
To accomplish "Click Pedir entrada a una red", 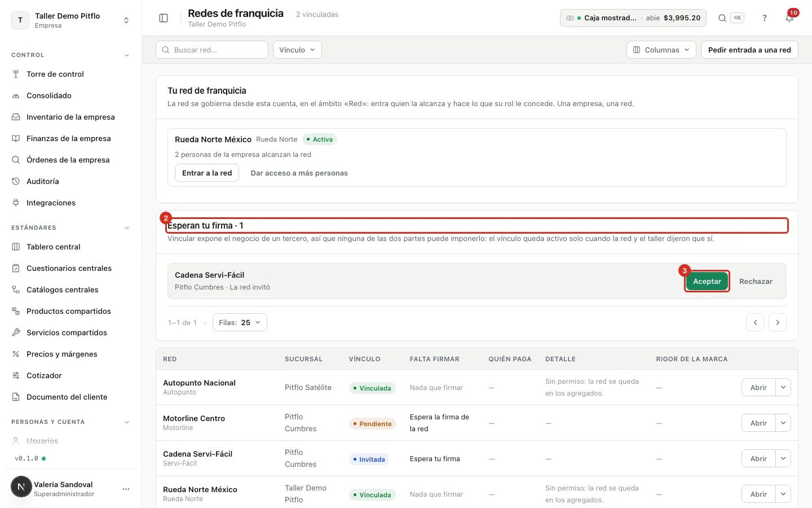I will point(749,50).
